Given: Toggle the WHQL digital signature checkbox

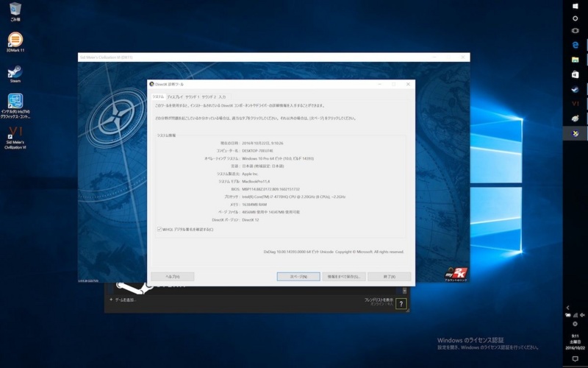Looking at the screenshot, I should (159, 229).
